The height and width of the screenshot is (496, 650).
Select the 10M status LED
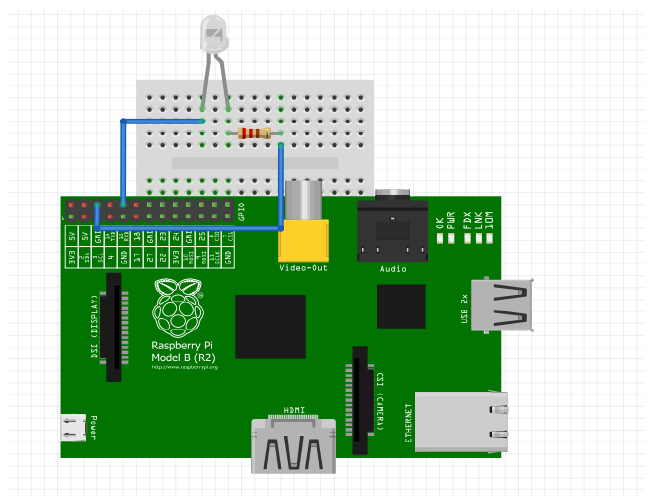pos(490,238)
